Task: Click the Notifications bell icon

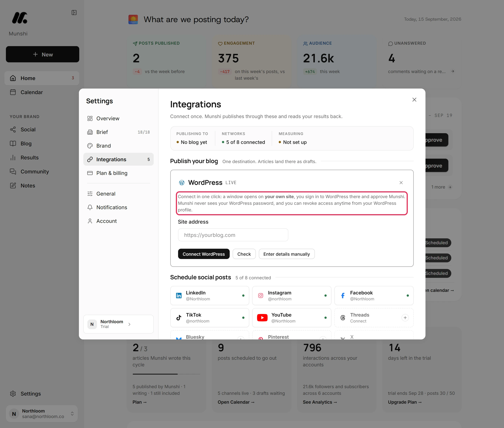Action: 90,207
